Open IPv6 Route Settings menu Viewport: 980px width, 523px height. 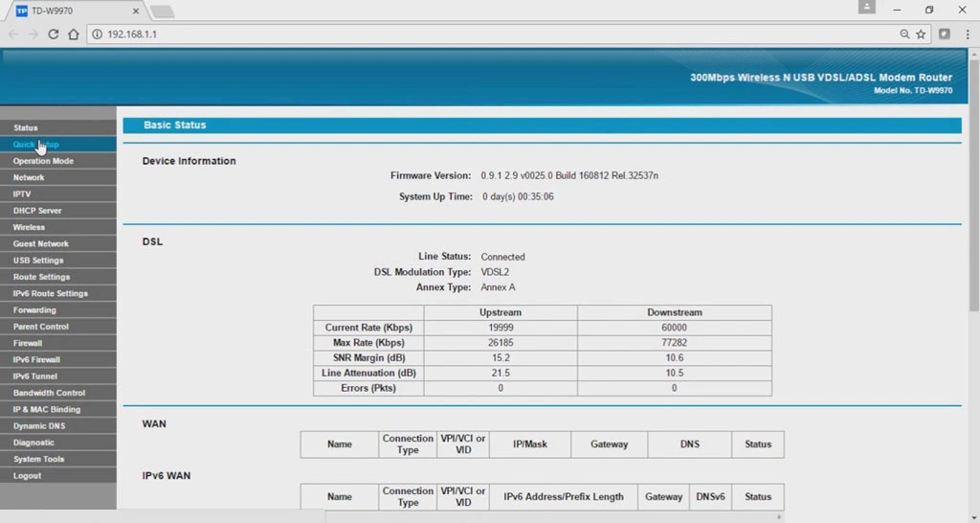click(58, 293)
